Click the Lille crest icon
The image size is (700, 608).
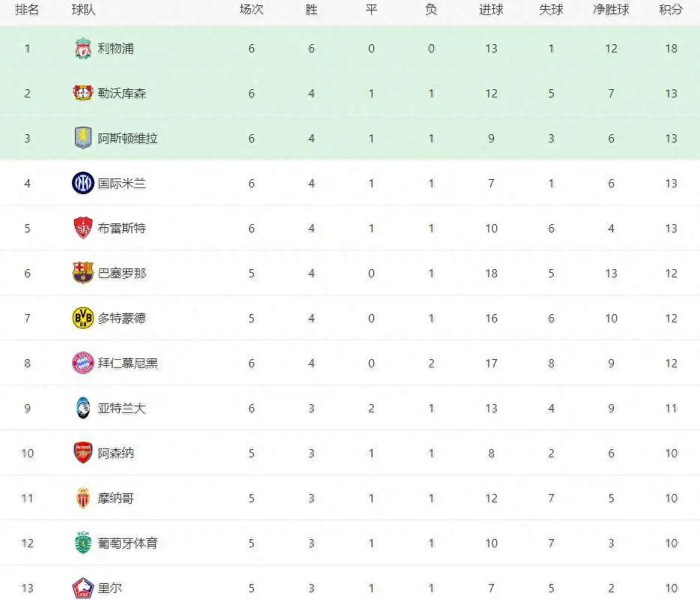(83, 588)
